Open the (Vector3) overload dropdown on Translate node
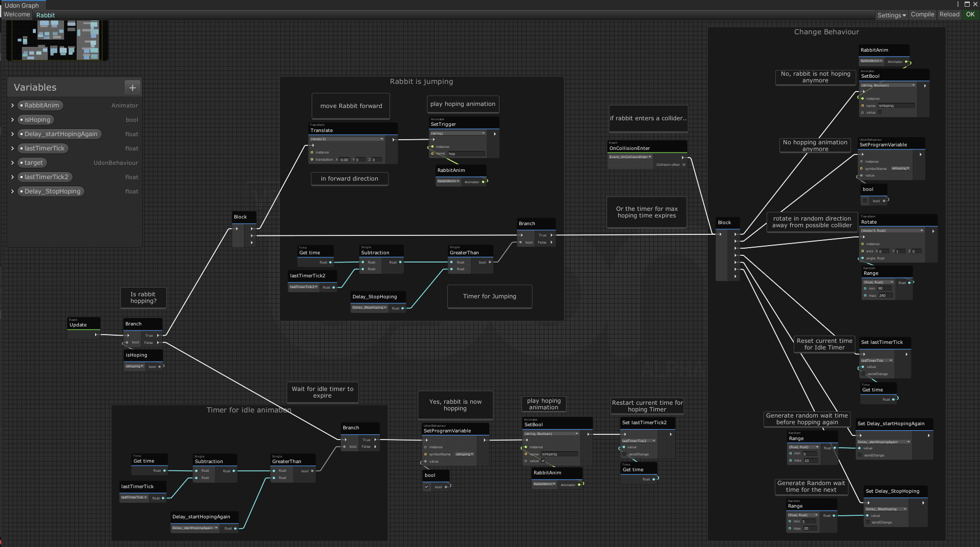 [x=346, y=139]
